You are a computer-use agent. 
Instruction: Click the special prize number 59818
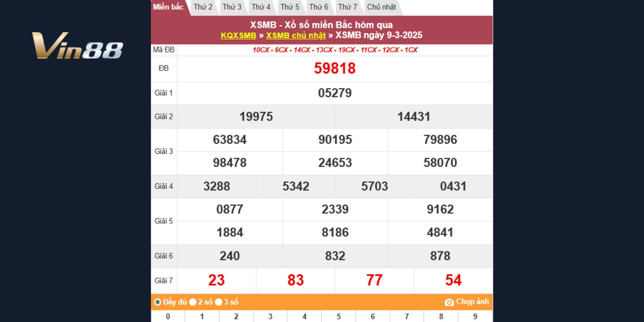pos(335,69)
